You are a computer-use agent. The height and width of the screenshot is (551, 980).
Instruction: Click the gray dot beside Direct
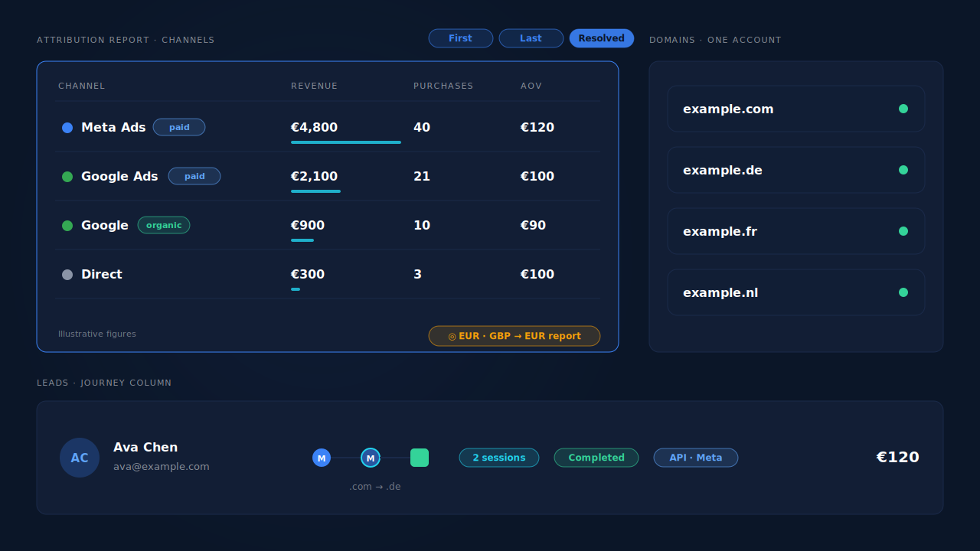(67, 275)
